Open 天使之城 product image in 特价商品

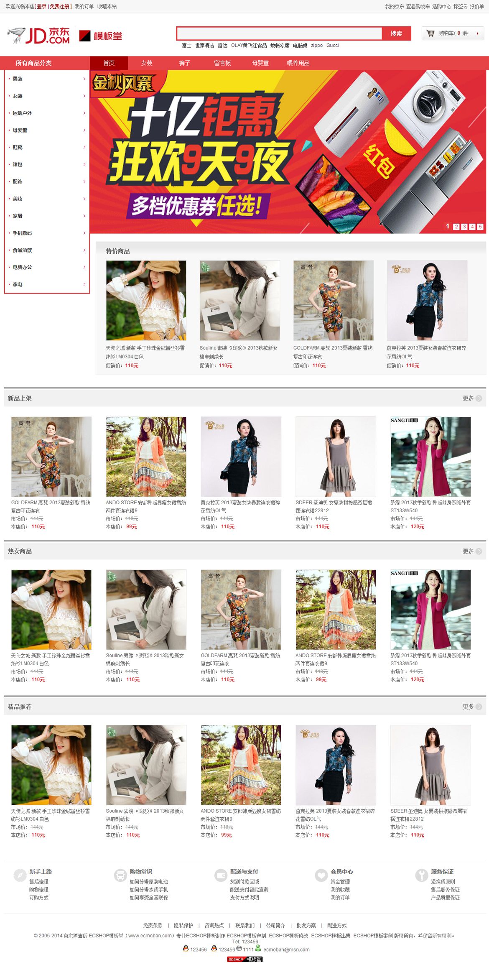point(146,300)
